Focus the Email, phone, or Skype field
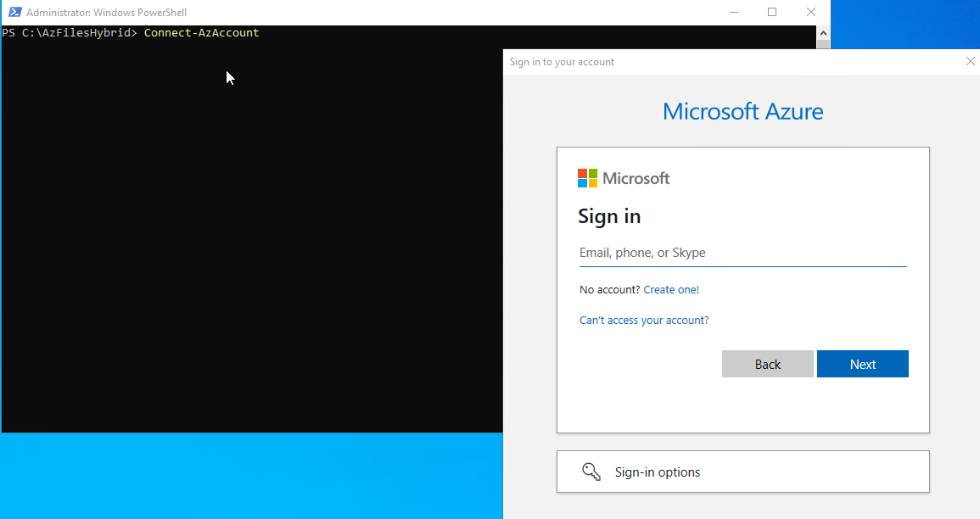980x519 pixels. pyautogui.click(x=742, y=253)
